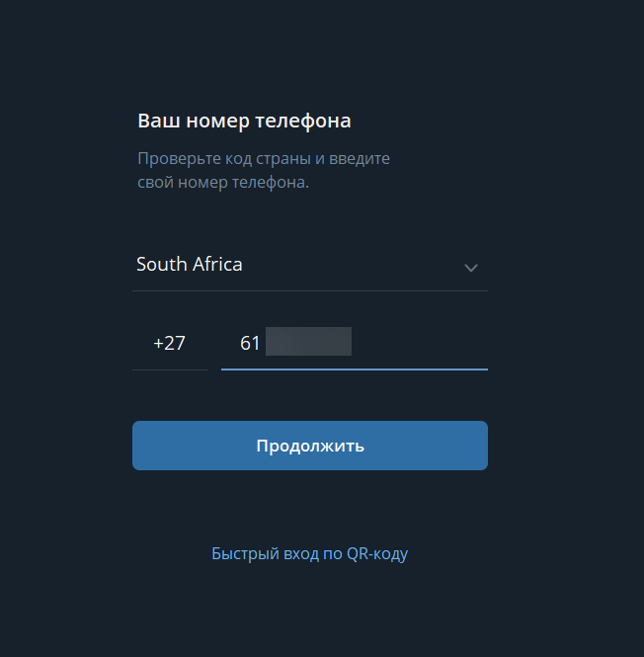Open Быстрый вход по QR-коду link
644x657 pixels.
click(309, 553)
